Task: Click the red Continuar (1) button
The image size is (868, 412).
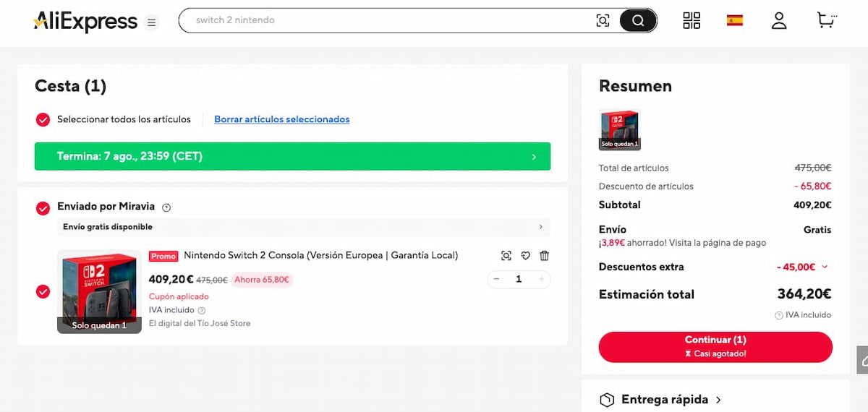Action: click(715, 347)
